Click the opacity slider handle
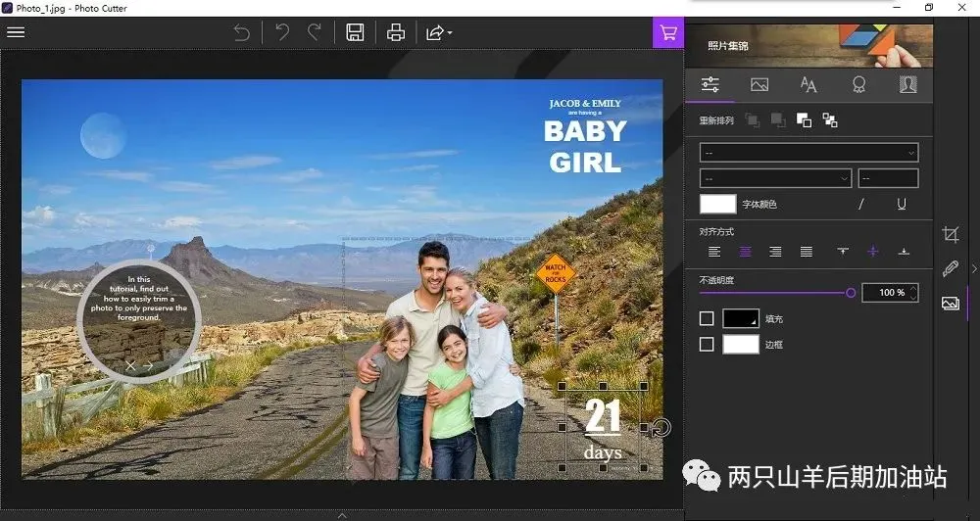 point(851,293)
